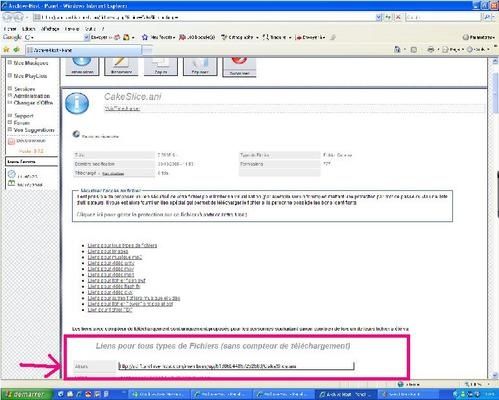Viewport: 499px width, 400px height.
Task: Open the Page dropdown in command bar
Action: tap(453, 49)
